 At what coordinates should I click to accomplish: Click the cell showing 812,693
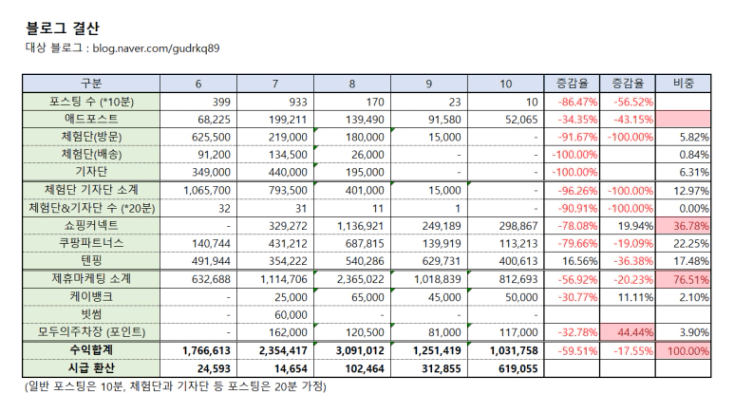506,279
